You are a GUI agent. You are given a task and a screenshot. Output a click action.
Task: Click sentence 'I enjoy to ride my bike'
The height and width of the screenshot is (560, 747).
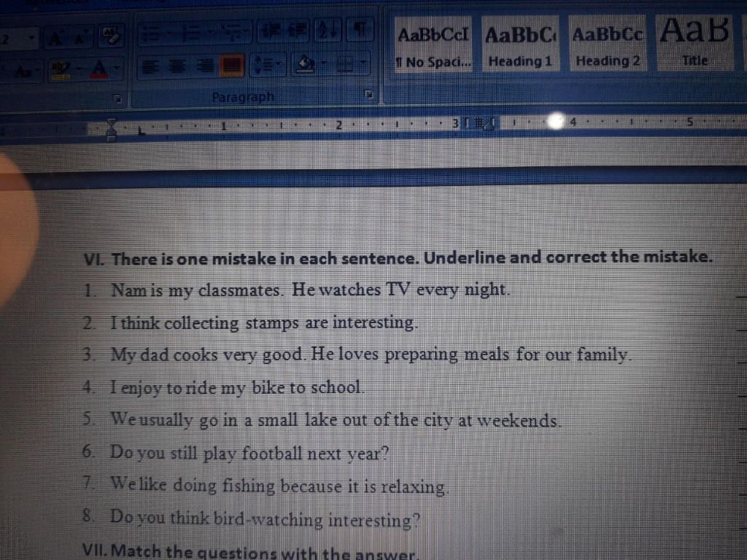tap(237, 388)
